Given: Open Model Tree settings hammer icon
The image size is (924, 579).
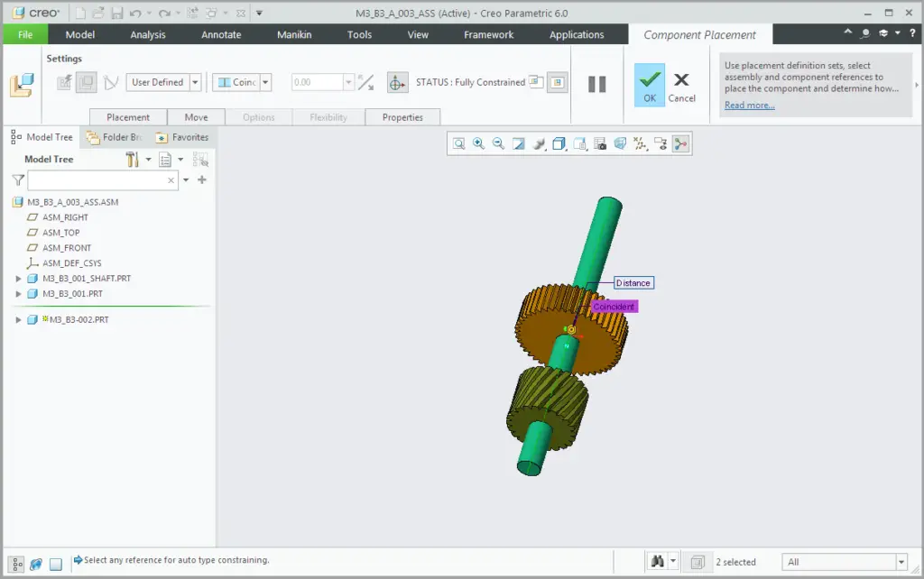Looking at the screenshot, I should point(133,160).
